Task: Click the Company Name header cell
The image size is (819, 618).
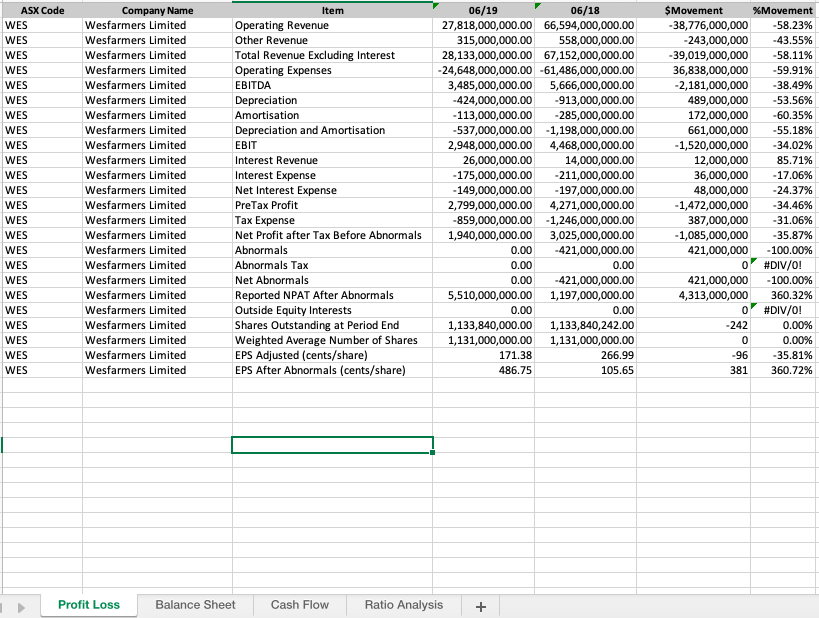Action: click(x=157, y=10)
